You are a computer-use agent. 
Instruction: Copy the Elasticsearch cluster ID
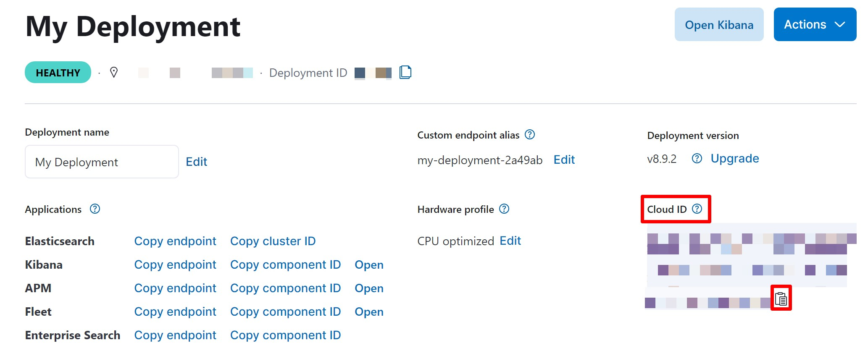pyautogui.click(x=273, y=241)
